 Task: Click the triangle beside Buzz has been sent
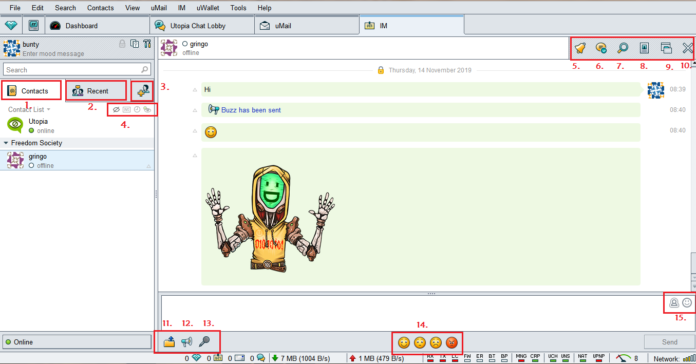point(194,110)
